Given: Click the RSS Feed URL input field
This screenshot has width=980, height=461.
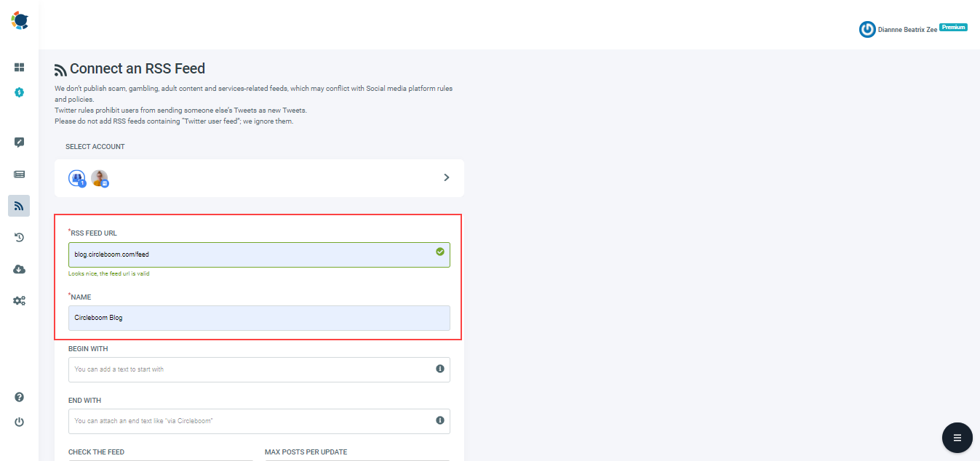Looking at the screenshot, I should (255, 254).
